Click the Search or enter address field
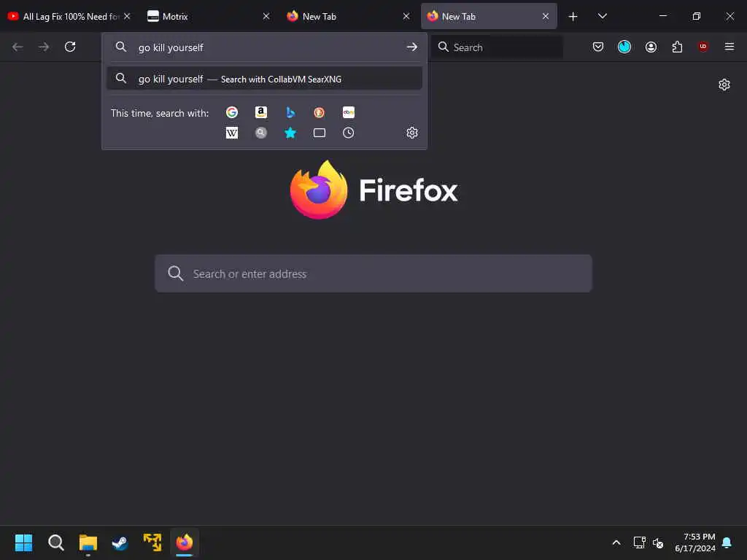This screenshot has height=560, width=747. coord(373,273)
